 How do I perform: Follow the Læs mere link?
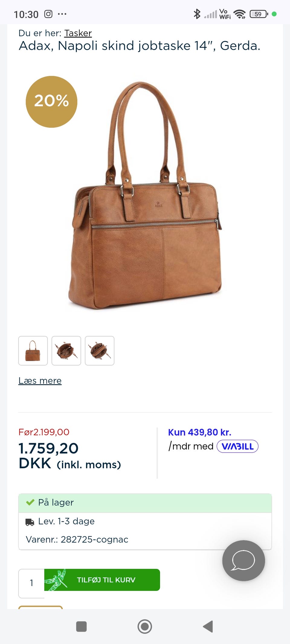[40, 380]
